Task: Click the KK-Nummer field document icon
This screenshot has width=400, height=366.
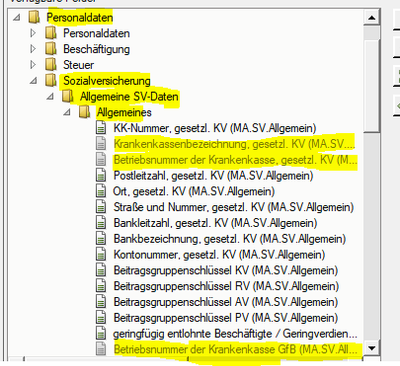Action: 101,128
